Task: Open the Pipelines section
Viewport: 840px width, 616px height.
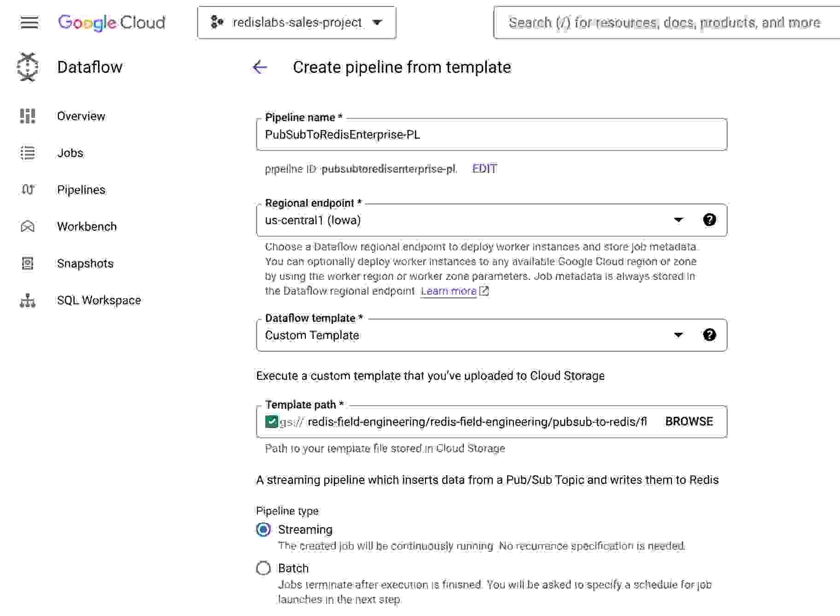Action: coord(81,189)
